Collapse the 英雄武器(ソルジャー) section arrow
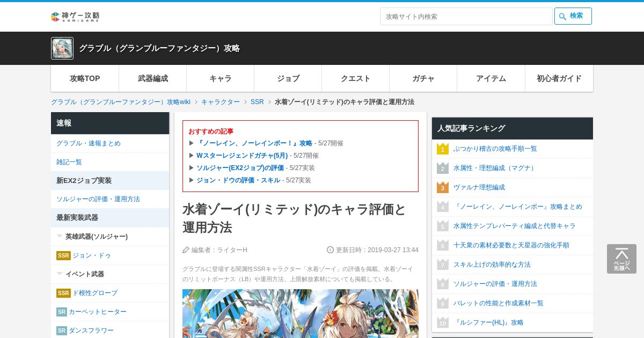The height and width of the screenshot is (338, 644). pyautogui.click(x=60, y=236)
